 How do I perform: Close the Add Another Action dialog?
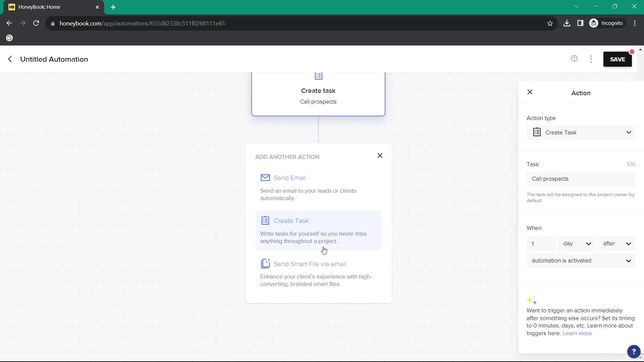coord(380,156)
